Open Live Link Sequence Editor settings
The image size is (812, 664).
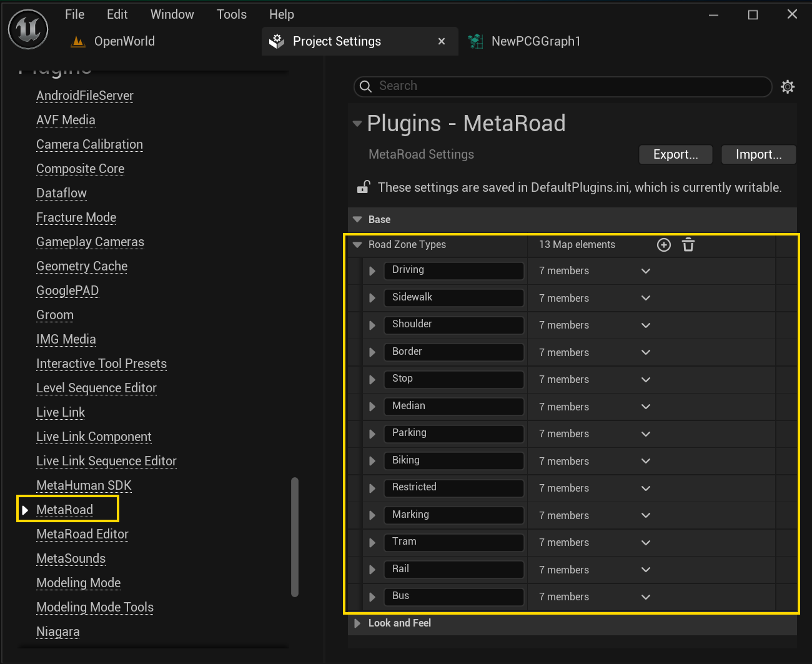[106, 461]
